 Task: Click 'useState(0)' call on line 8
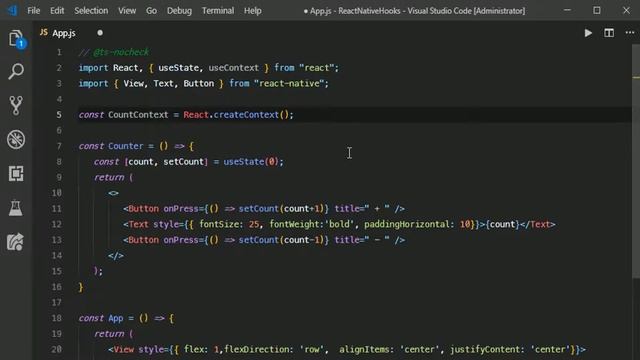[x=251, y=162]
